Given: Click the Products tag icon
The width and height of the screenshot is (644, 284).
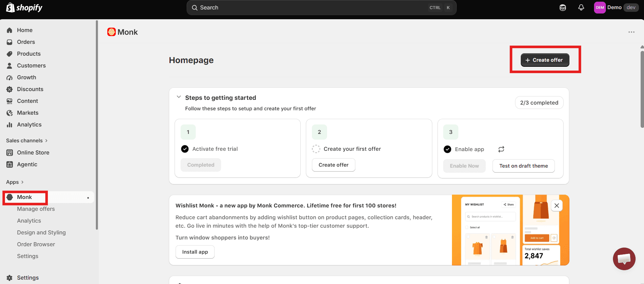Looking at the screenshot, I should [x=9, y=54].
